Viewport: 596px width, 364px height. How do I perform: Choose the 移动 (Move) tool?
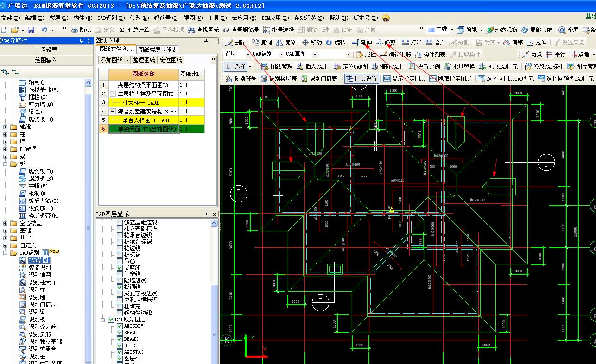(312, 42)
